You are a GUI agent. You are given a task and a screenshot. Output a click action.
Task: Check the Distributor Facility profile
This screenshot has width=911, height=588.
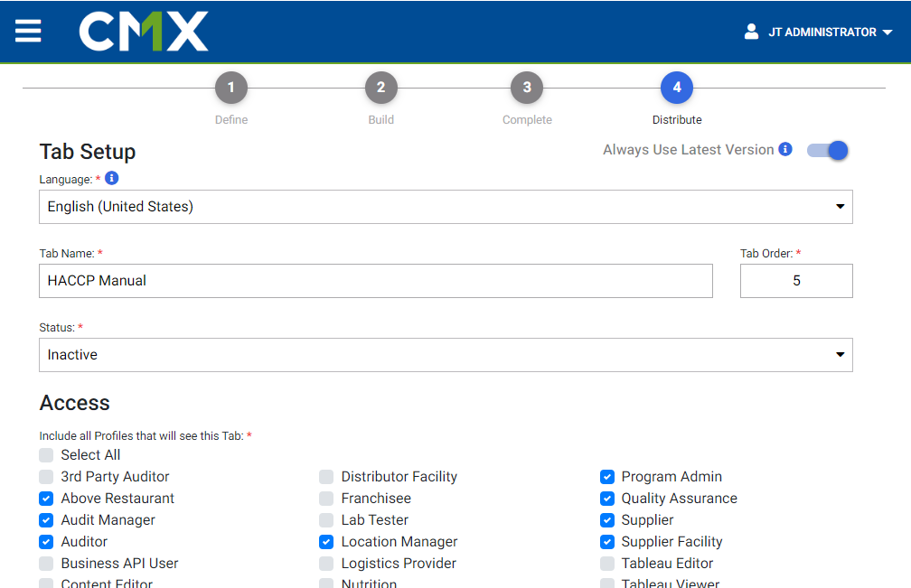tap(326, 477)
